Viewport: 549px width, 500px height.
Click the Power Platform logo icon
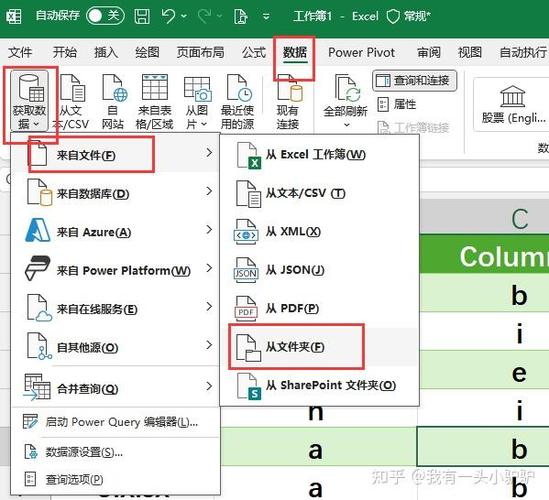tap(37, 268)
